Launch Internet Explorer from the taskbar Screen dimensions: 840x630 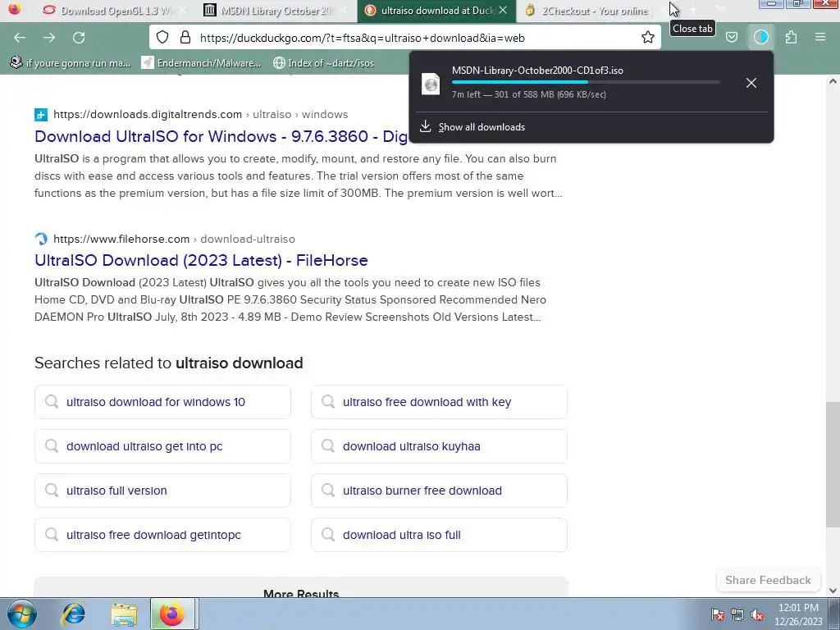73,614
